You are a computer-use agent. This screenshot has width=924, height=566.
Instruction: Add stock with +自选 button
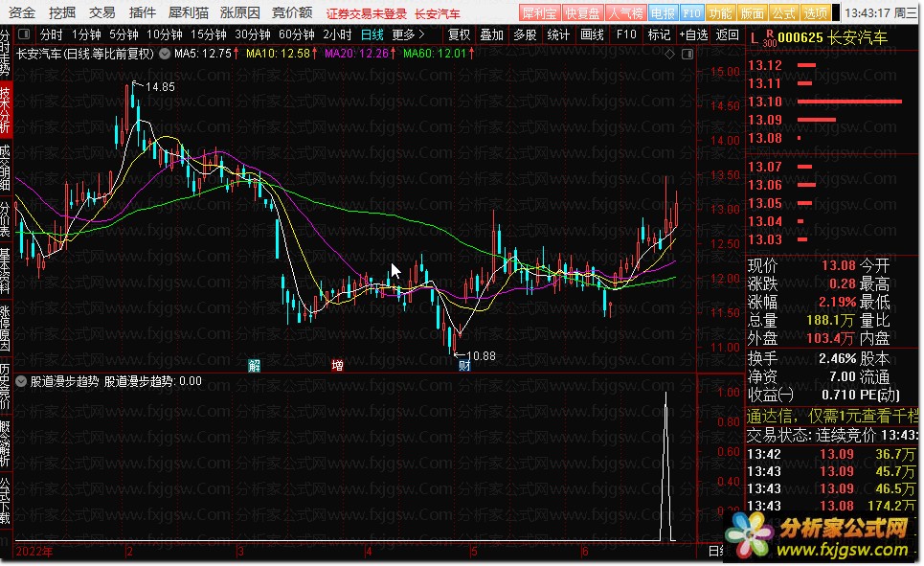pyautogui.click(x=693, y=34)
